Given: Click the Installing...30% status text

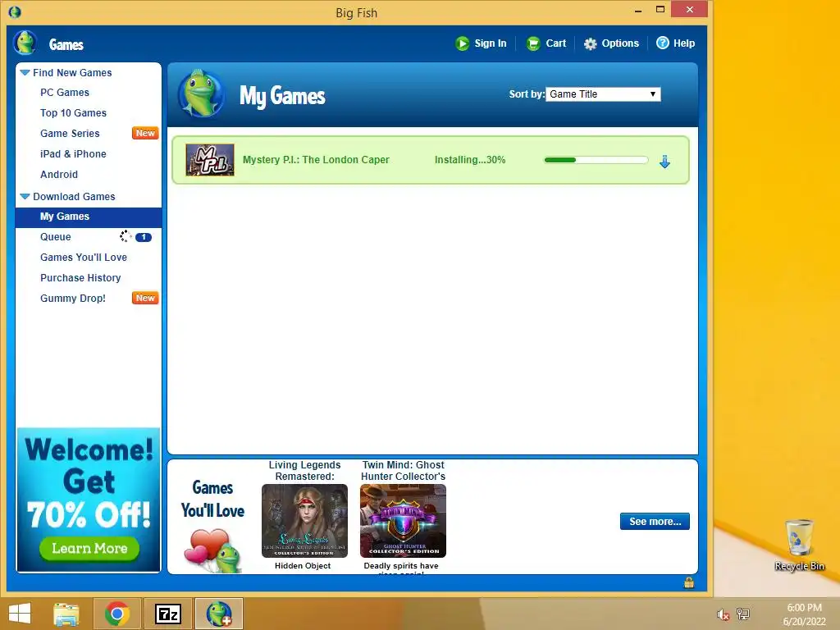Looking at the screenshot, I should coord(470,160).
